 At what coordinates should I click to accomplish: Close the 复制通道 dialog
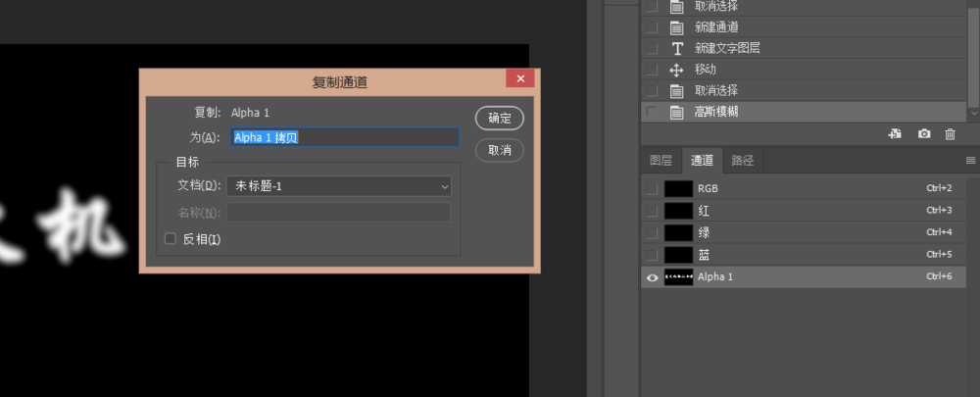pos(519,78)
